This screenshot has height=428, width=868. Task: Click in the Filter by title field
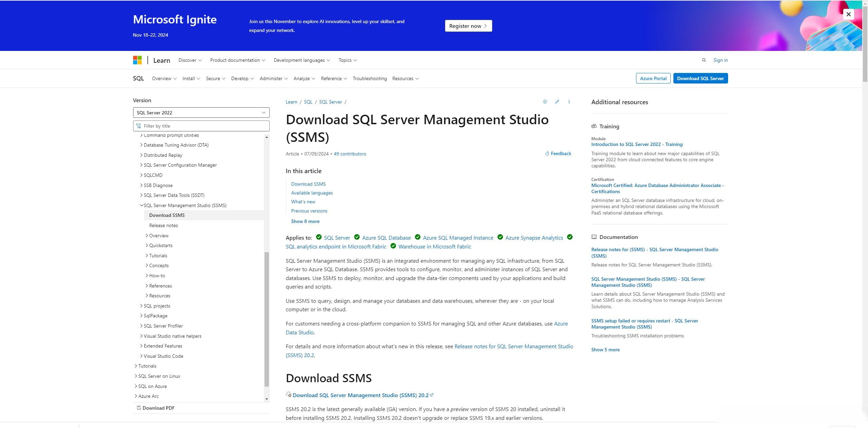(x=201, y=126)
